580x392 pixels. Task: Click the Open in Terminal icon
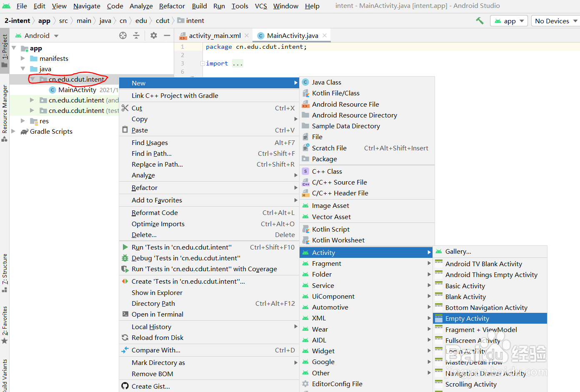125,314
